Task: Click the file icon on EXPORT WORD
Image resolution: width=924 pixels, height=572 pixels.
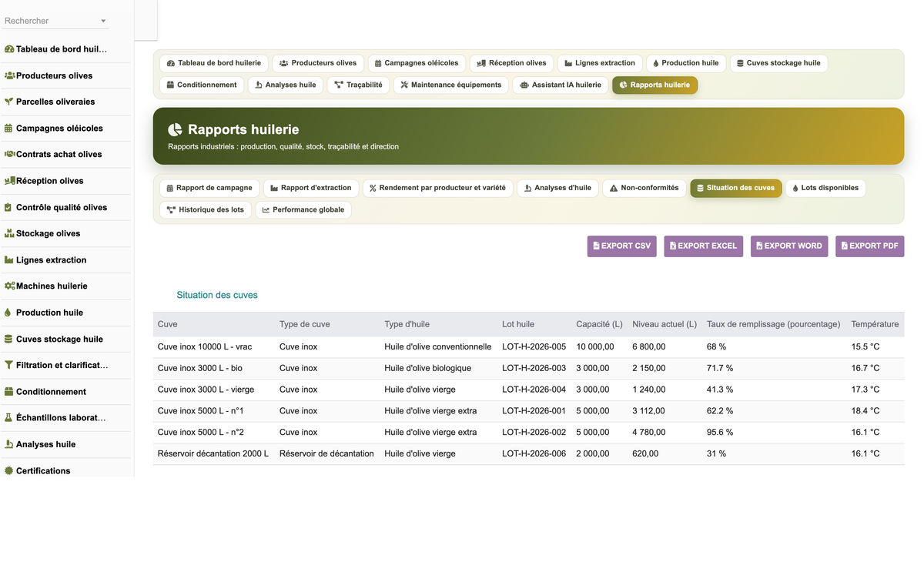Action: coord(759,246)
